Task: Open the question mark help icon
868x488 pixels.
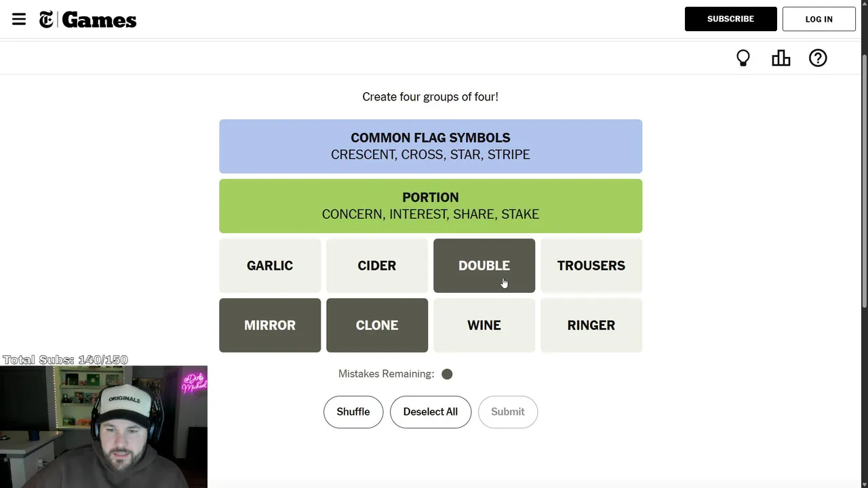Action: [x=818, y=58]
